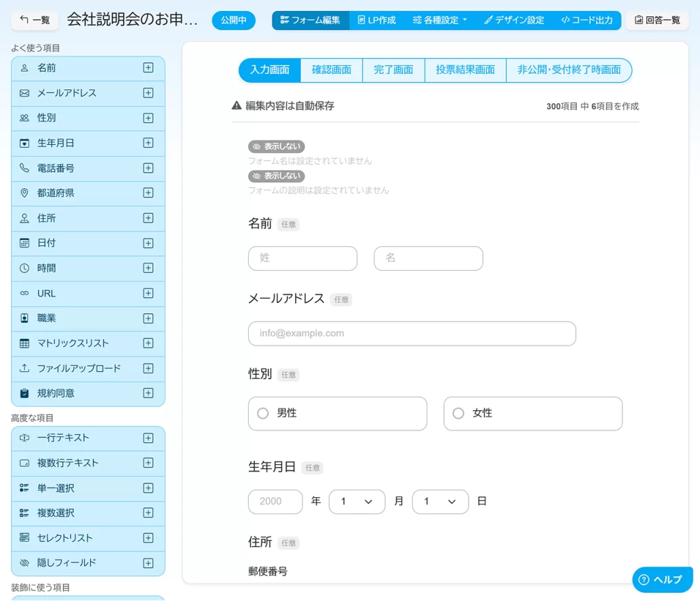Open the month dropdown in 生年月日
The height and width of the screenshot is (601, 700).
tap(357, 501)
